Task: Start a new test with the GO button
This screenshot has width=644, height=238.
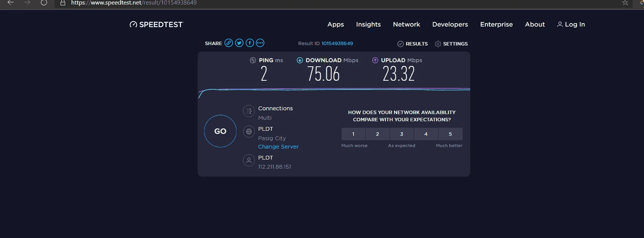Action: point(220,131)
